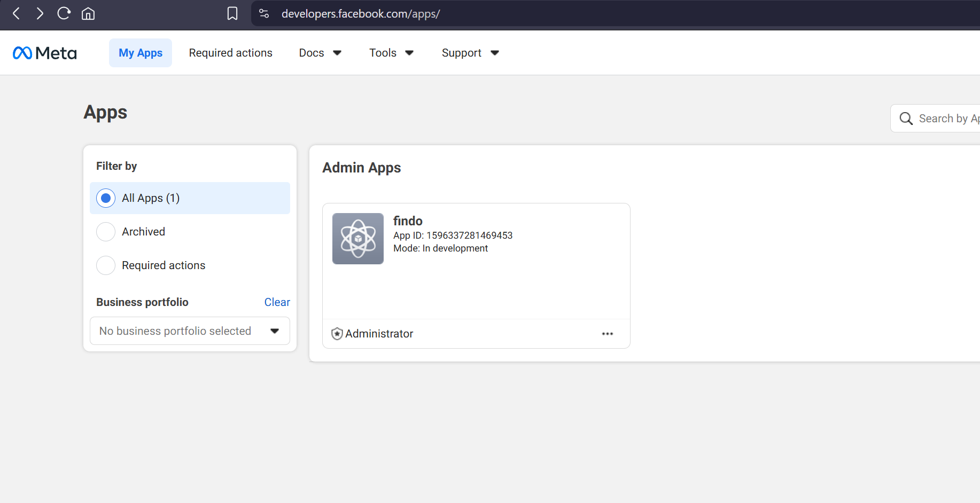Click the browser back arrow
The height and width of the screenshot is (503, 980).
pos(17,13)
